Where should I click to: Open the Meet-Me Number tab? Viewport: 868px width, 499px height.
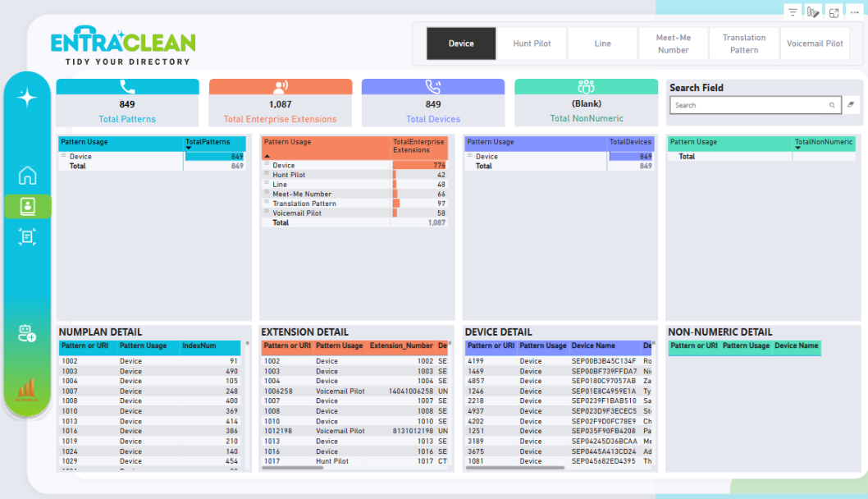click(x=673, y=43)
